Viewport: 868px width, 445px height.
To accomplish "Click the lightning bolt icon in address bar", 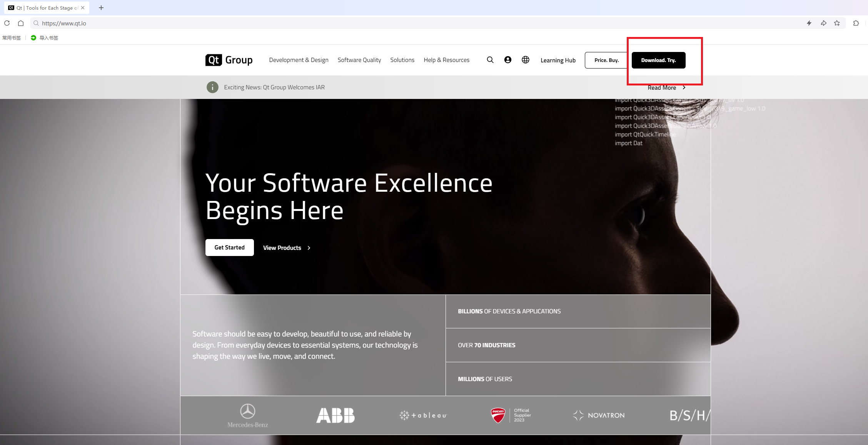I will point(809,23).
